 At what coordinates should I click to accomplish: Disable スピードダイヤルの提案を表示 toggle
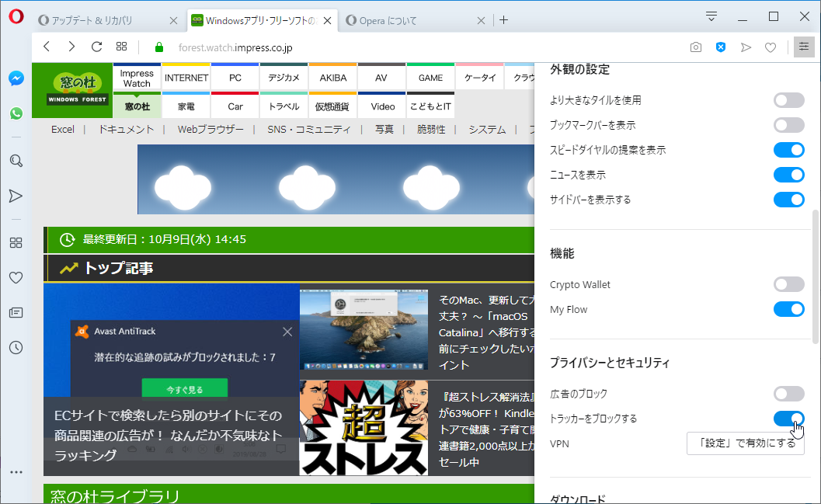coord(789,150)
